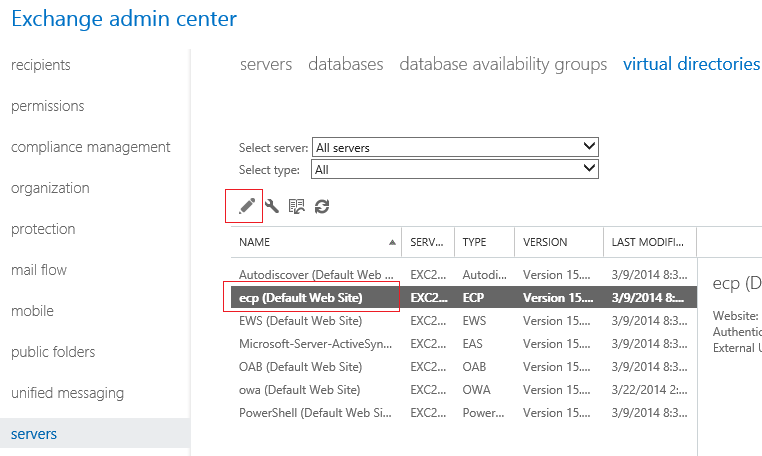Go to unified messaging section

pyautogui.click(x=68, y=393)
